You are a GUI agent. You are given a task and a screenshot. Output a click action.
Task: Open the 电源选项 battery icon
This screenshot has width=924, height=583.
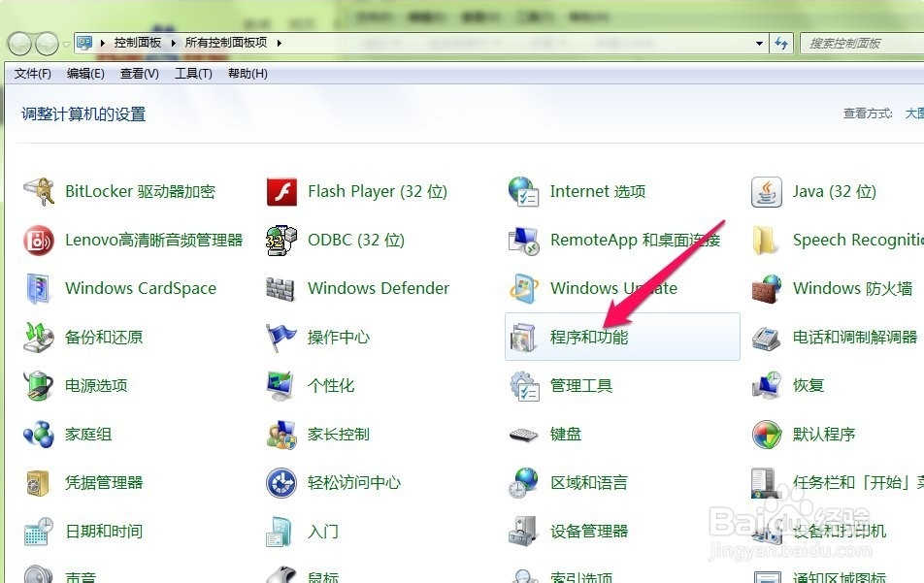(x=39, y=386)
